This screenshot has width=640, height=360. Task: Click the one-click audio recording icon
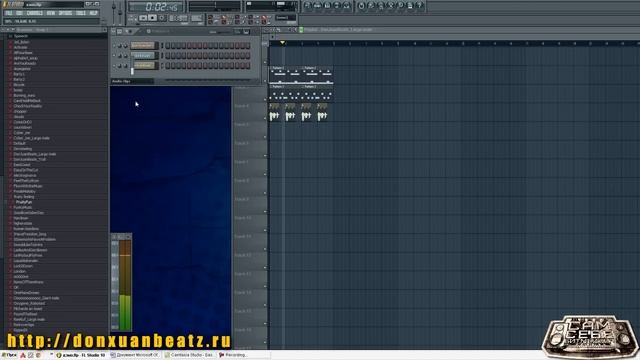[400, 5]
